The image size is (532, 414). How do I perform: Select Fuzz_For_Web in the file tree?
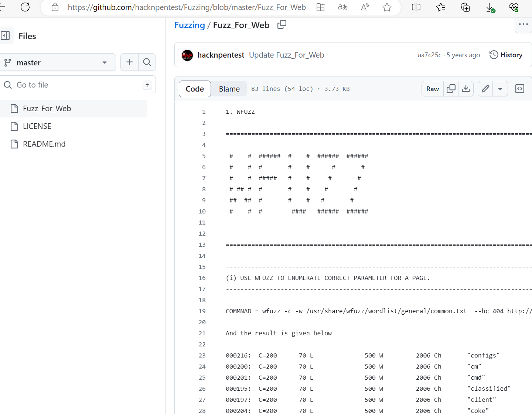click(74, 109)
